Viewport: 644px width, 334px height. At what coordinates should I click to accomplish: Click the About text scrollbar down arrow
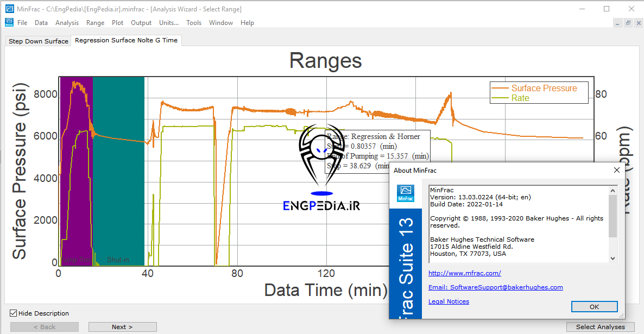[x=613, y=259]
